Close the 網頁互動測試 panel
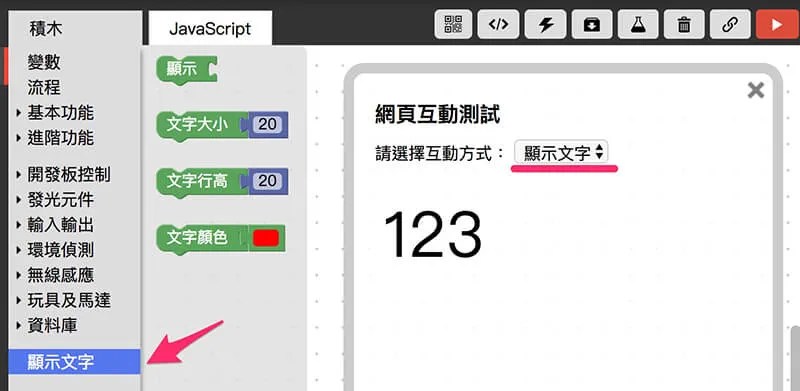Viewport: 800px width, 391px height. pos(756,90)
